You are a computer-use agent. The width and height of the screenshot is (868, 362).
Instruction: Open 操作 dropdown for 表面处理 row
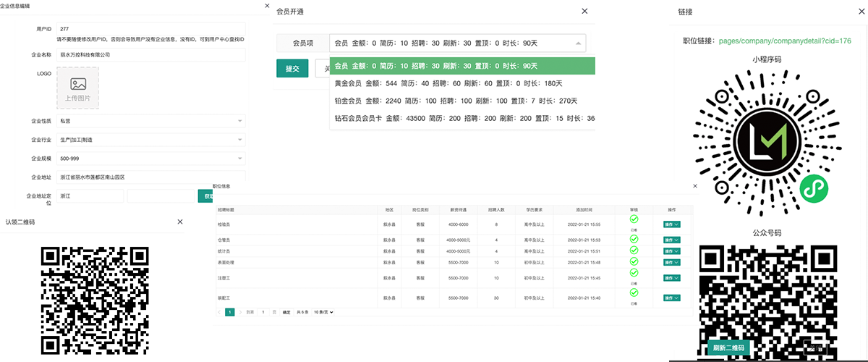pos(671,262)
